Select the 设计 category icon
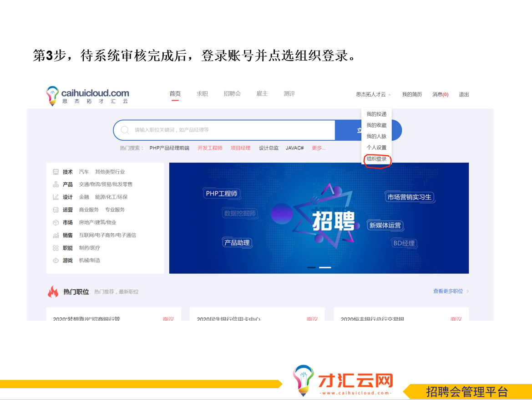 (x=56, y=197)
